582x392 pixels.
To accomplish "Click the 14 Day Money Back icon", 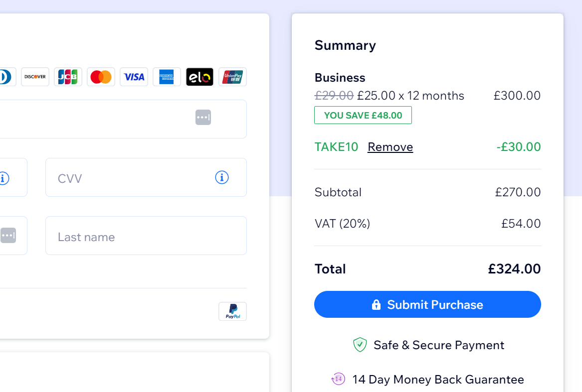I will (x=338, y=379).
